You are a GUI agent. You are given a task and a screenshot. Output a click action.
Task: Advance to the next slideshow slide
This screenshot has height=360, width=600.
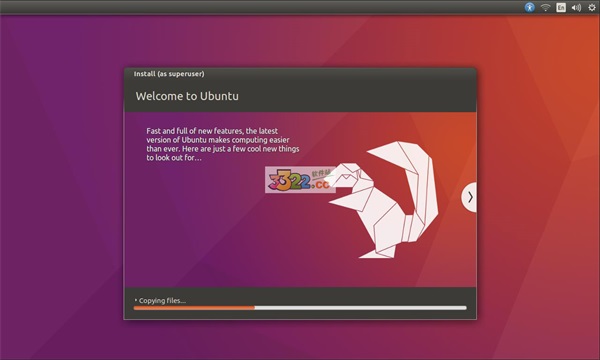click(470, 197)
